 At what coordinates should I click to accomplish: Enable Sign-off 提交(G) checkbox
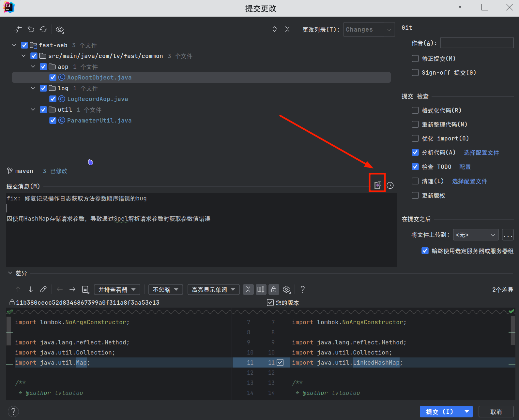pos(415,73)
